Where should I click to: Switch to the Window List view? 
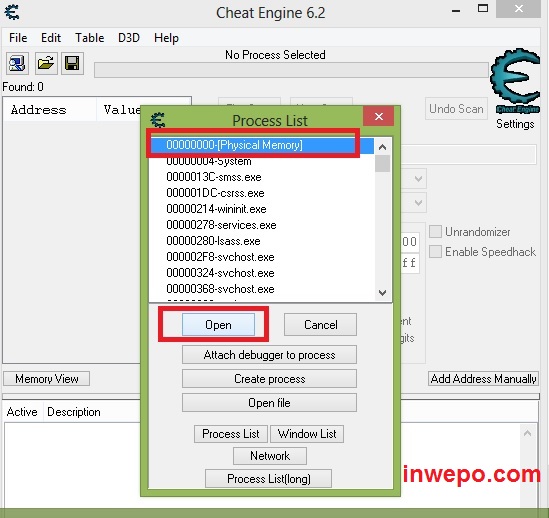(x=307, y=434)
